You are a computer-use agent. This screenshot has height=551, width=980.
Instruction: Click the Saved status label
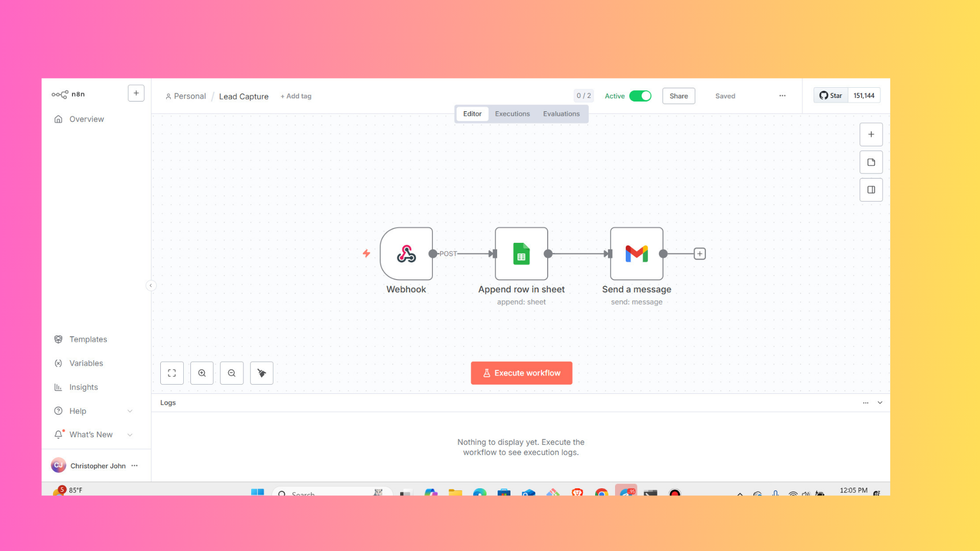tap(725, 96)
